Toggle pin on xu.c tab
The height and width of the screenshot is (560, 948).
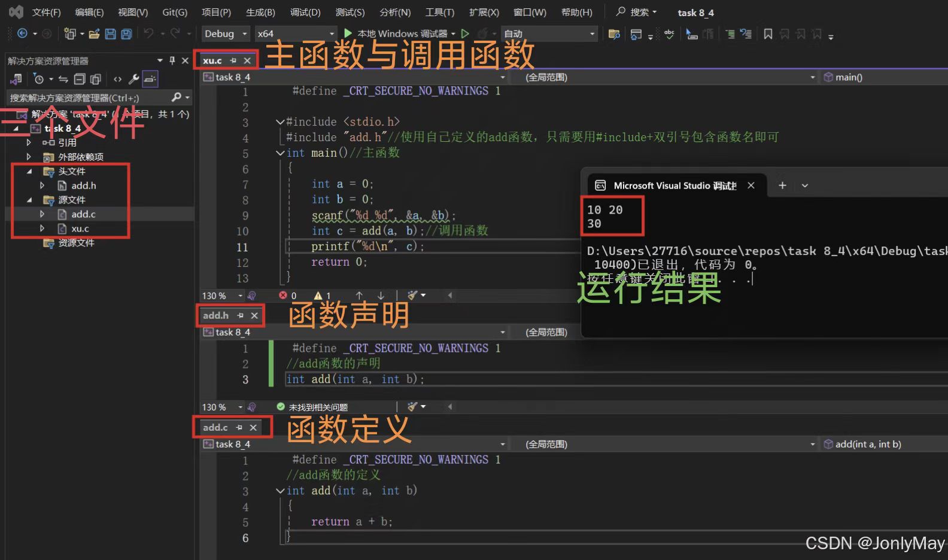pyautogui.click(x=233, y=60)
